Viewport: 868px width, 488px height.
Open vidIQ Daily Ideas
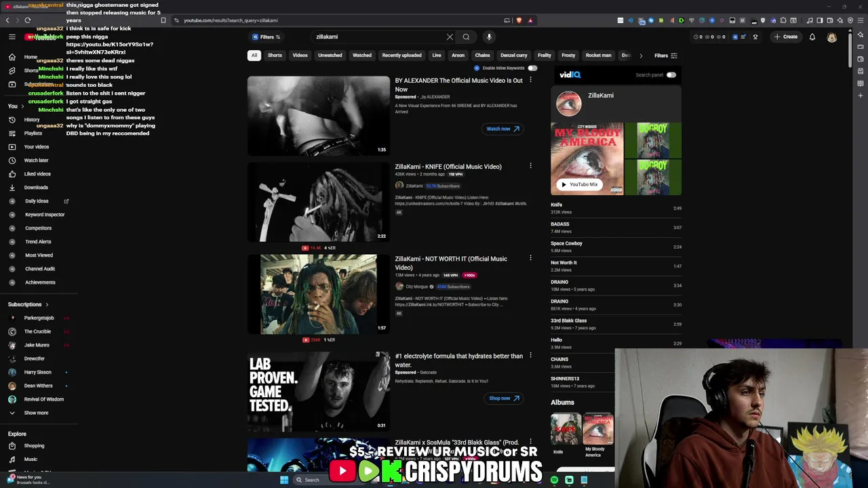pos(37,201)
